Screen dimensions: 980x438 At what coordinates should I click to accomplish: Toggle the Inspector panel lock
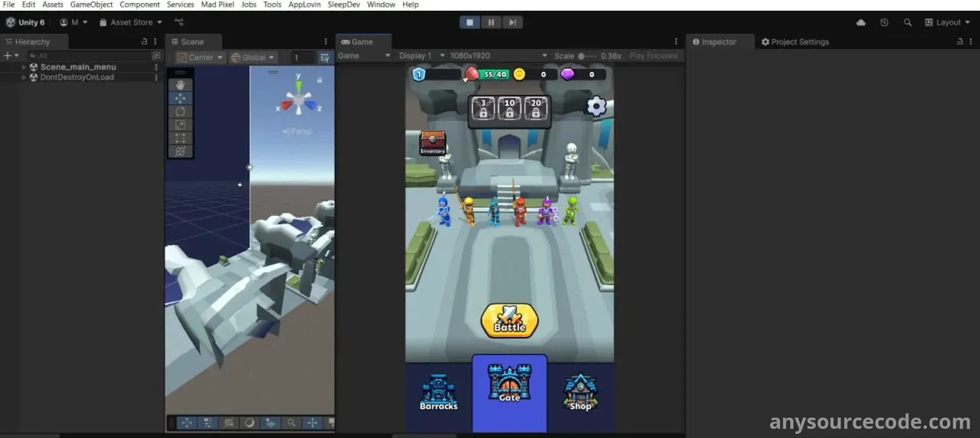[960, 42]
